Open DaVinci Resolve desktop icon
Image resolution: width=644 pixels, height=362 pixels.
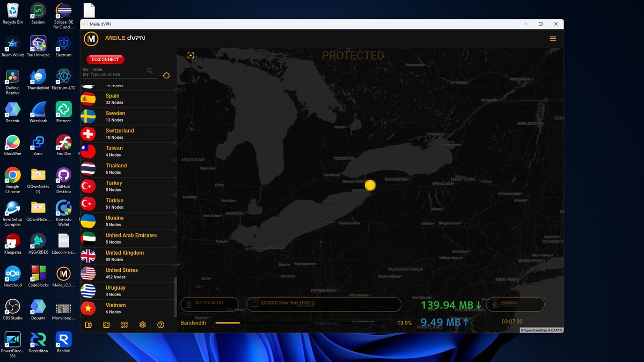click(12, 80)
